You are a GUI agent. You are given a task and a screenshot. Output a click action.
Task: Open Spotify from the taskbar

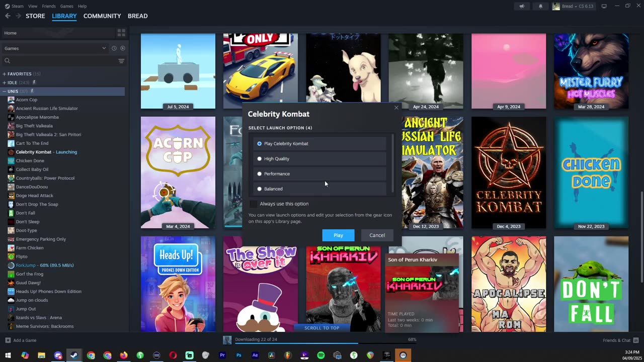click(x=321, y=355)
